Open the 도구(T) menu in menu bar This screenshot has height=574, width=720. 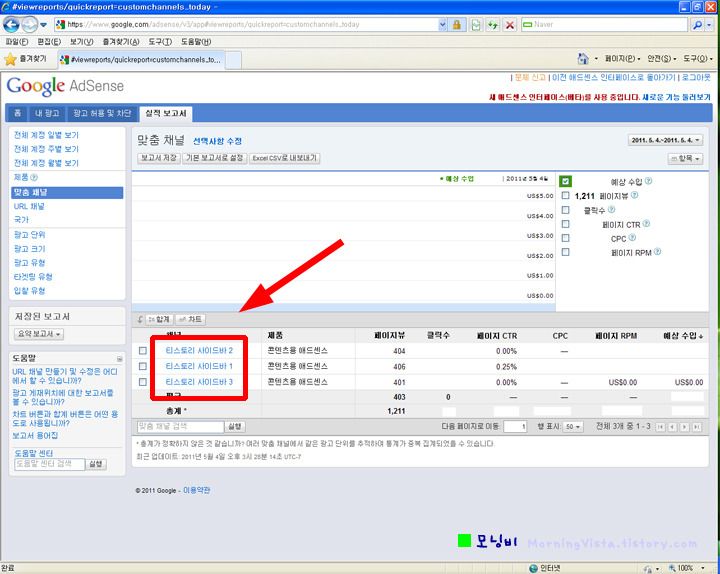pos(160,42)
